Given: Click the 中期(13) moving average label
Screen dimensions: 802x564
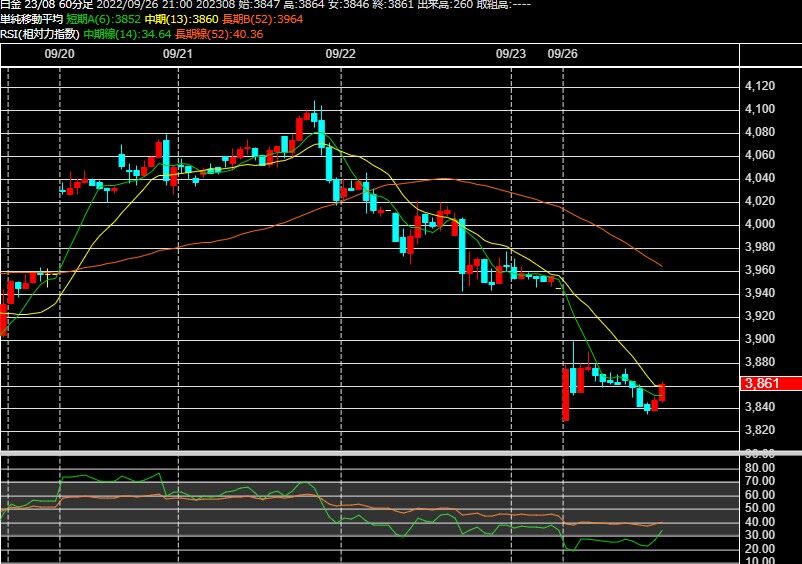Looking at the screenshot, I should coord(182,19).
